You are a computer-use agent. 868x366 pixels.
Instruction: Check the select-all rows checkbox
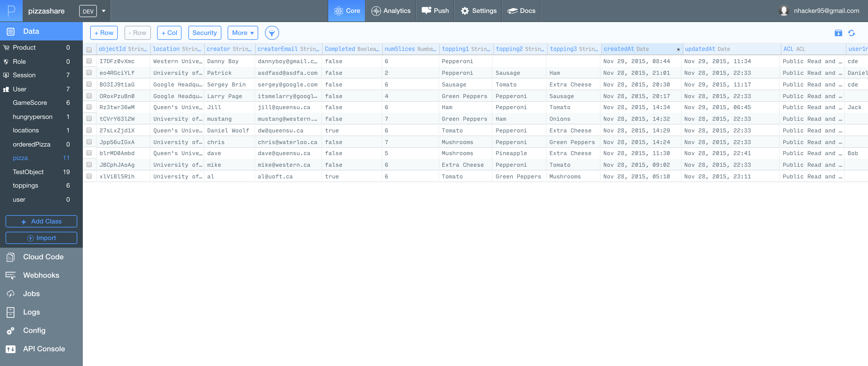89,49
